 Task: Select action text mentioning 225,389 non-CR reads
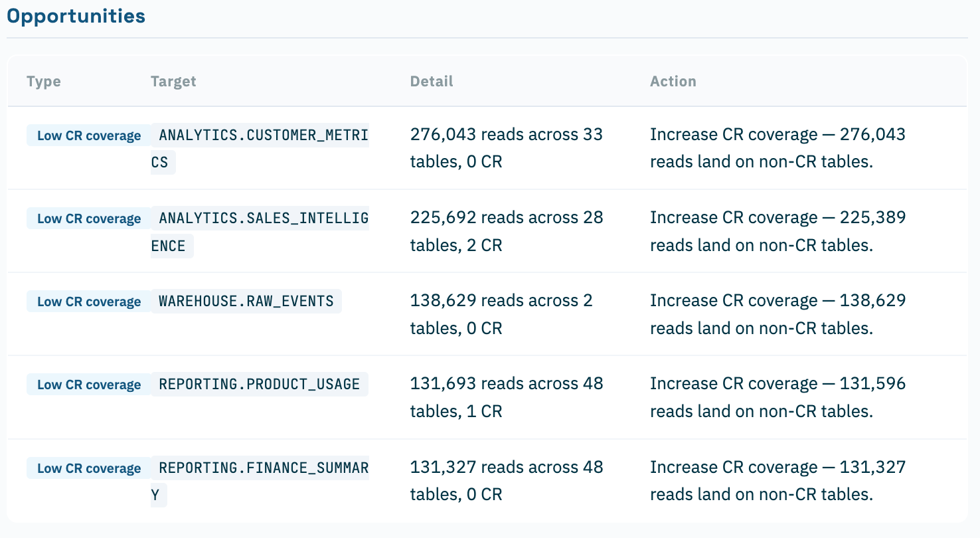777,232
